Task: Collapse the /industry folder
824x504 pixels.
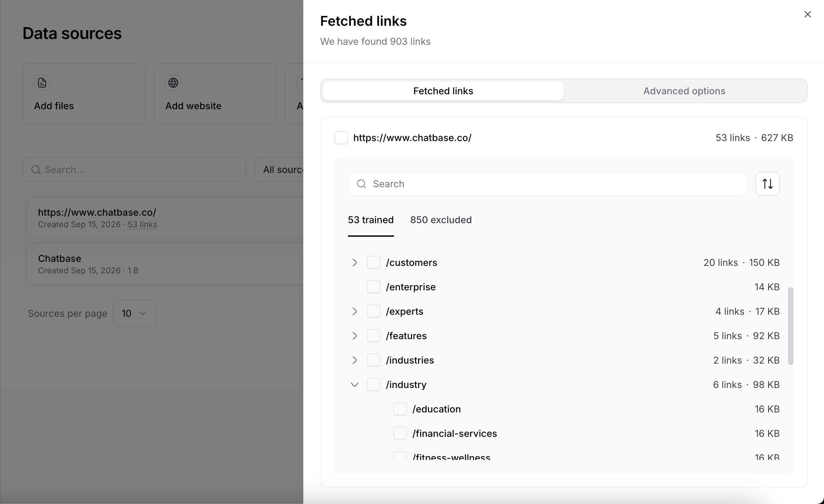Action: click(354, 385)
